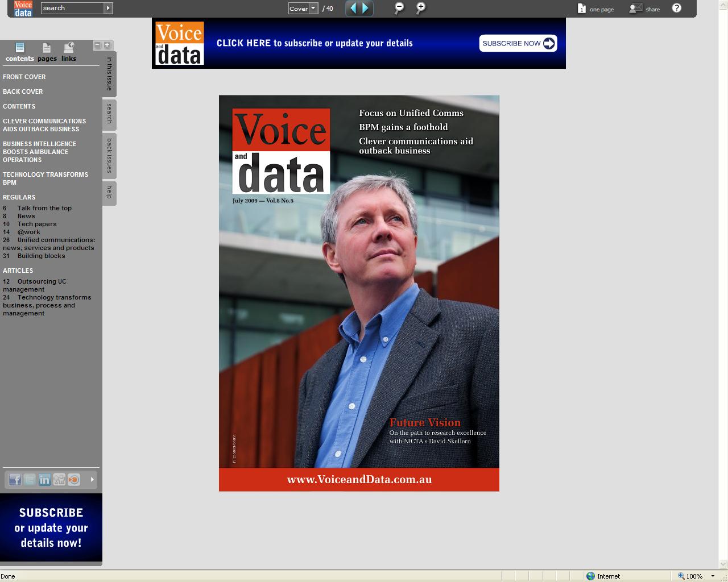Click the search go arrow button

coord(108,8)
